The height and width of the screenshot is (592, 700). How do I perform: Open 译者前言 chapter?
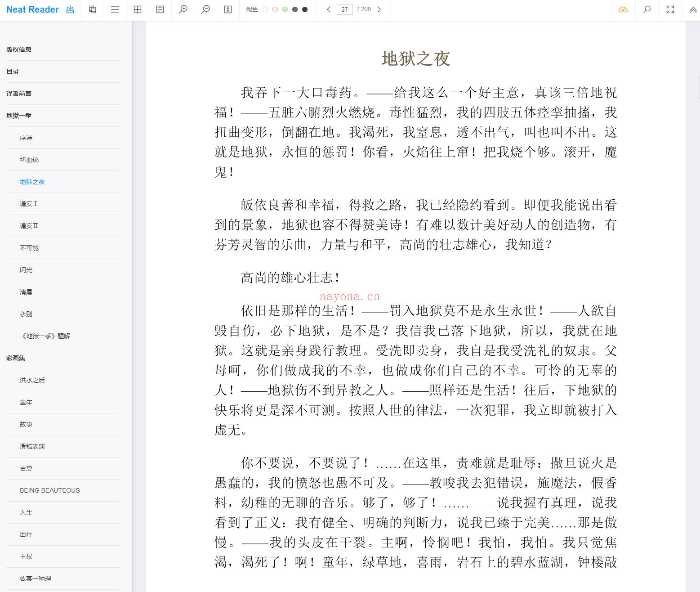coord(19,94)
